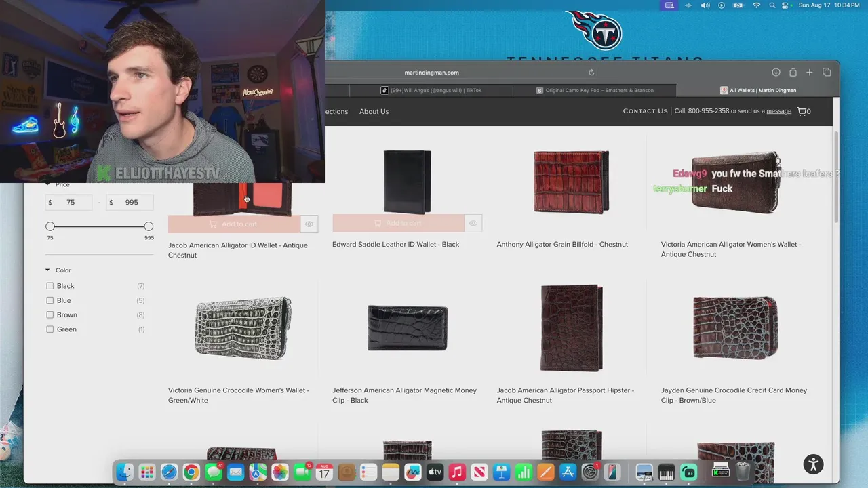Select the All Wallets Martin Dingman tab
The image size is (868, 488).
click(758, 90)
